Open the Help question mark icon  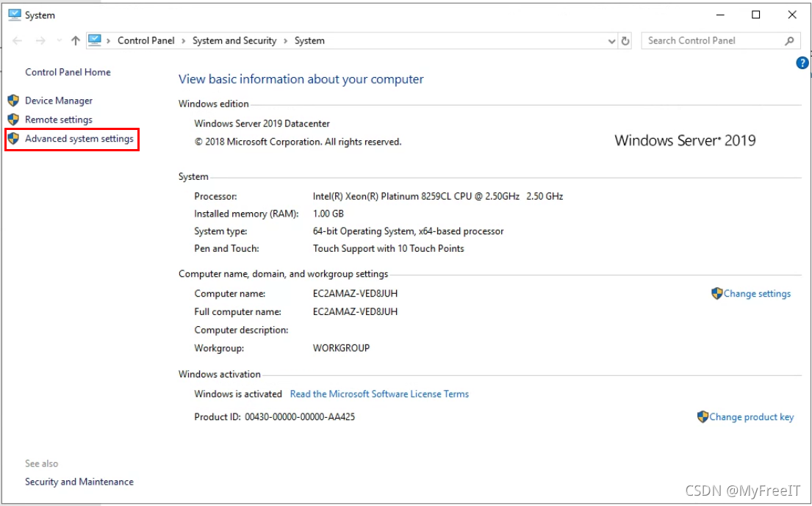(x=802, y=63)
